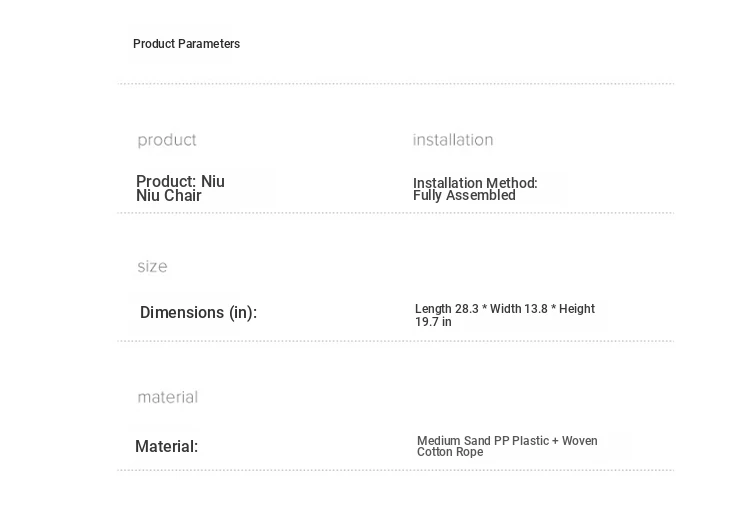The width and height of the screenshot is (750, 525).
Task: Click the material section label
Action: (167, 397)
